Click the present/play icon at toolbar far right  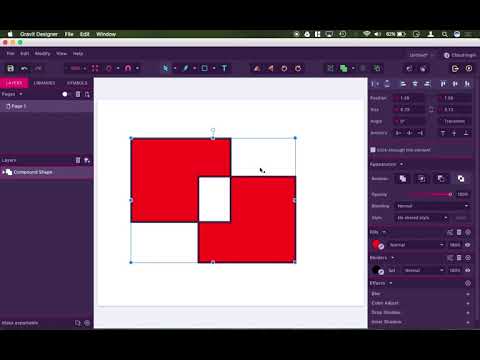pyautogui.click(x=469, y=68)
